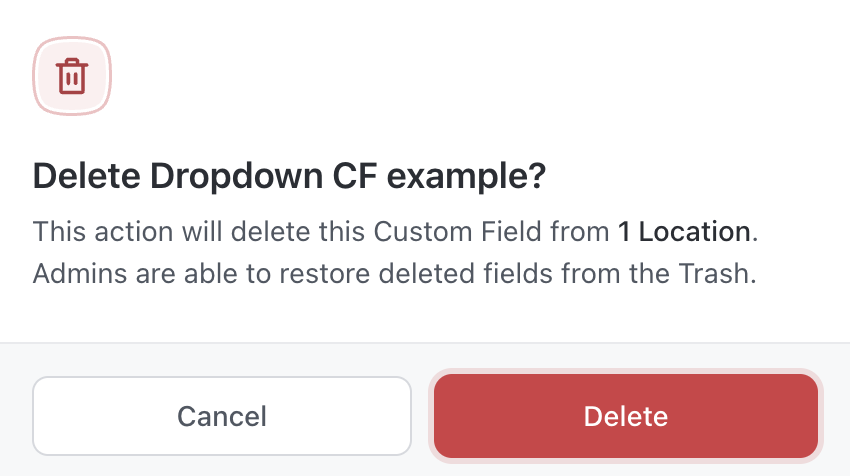This screenshot has width=850, height=476.
Task: Click the red trash can icon
Action: [71, 76]
